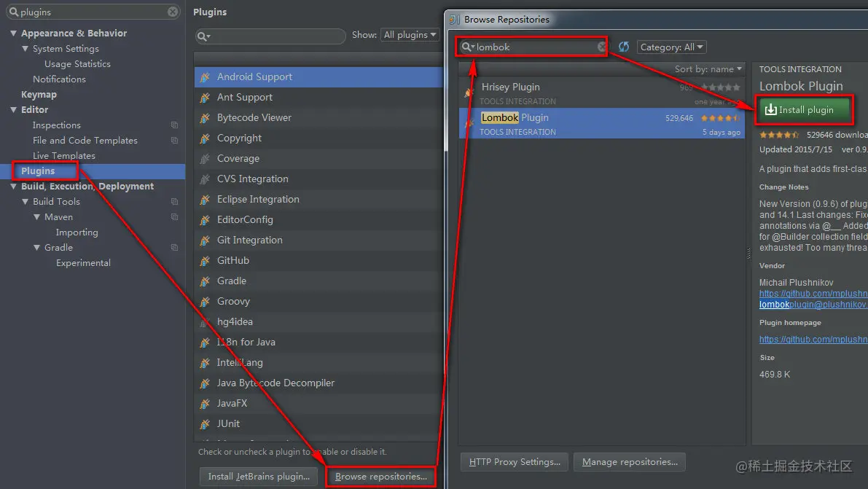Collapse the Appearance & Behavior tree node
The image size is (868, 489).
pyautogui.click(x=13, y=34)
